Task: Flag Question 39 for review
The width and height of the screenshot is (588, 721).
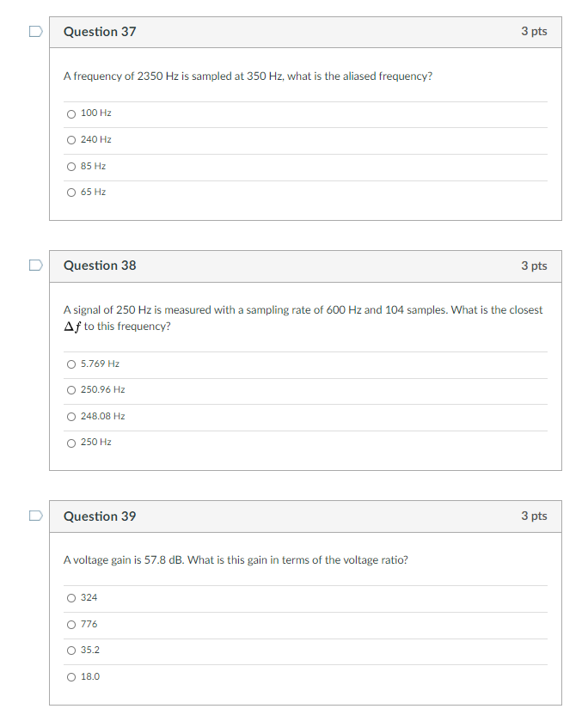Action: pyautogui.click(x=36, y=516)
